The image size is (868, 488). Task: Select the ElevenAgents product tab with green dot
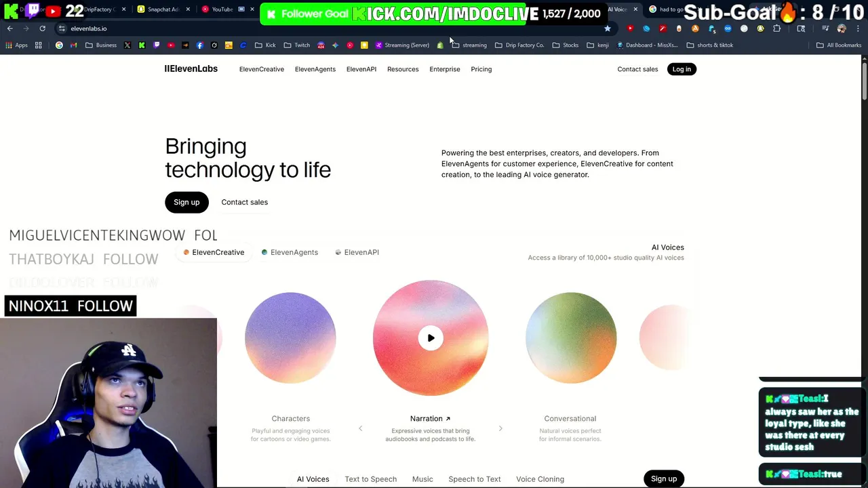tap(290, 252)
